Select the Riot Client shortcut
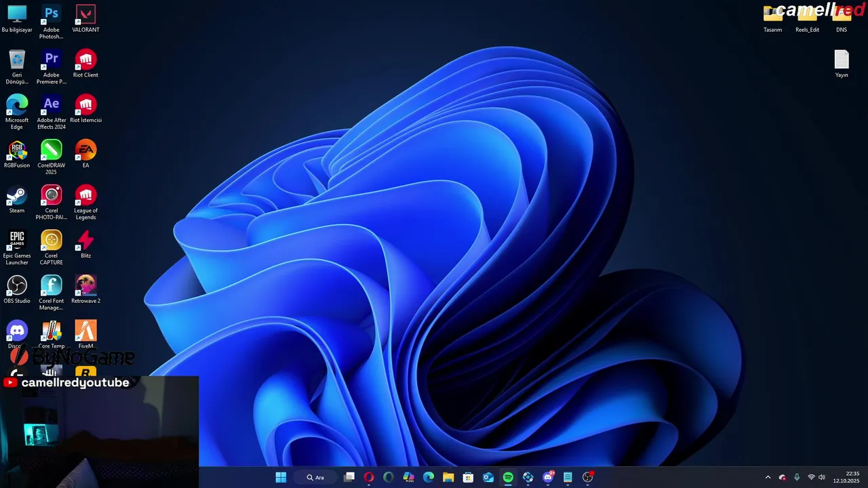 tap(85, 64)
